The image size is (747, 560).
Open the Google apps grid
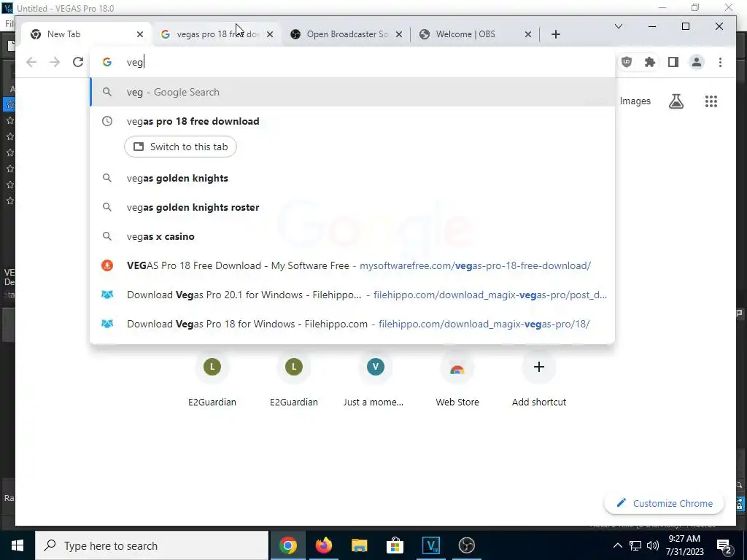pyautogui.click(x=711, y=101)
